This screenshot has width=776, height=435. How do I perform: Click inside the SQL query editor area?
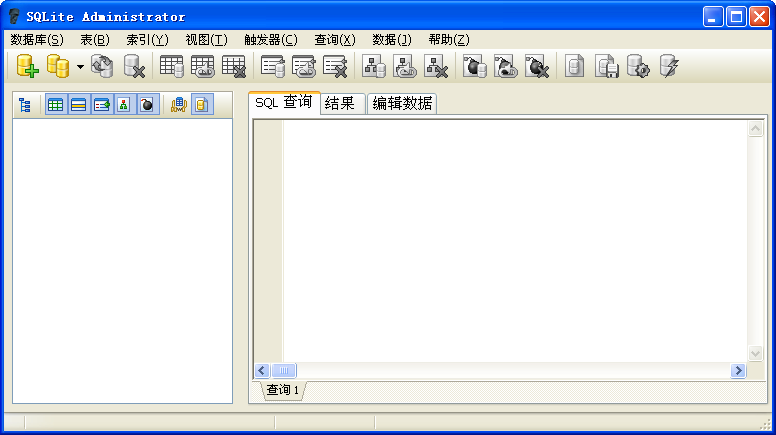(510, 240)
